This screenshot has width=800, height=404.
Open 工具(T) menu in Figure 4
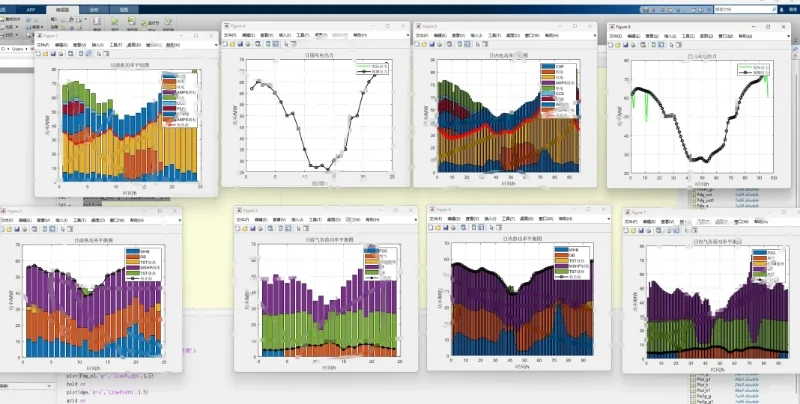point(303,35)
